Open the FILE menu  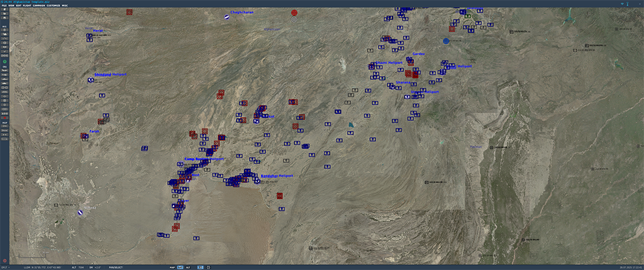tap(4, 5)
